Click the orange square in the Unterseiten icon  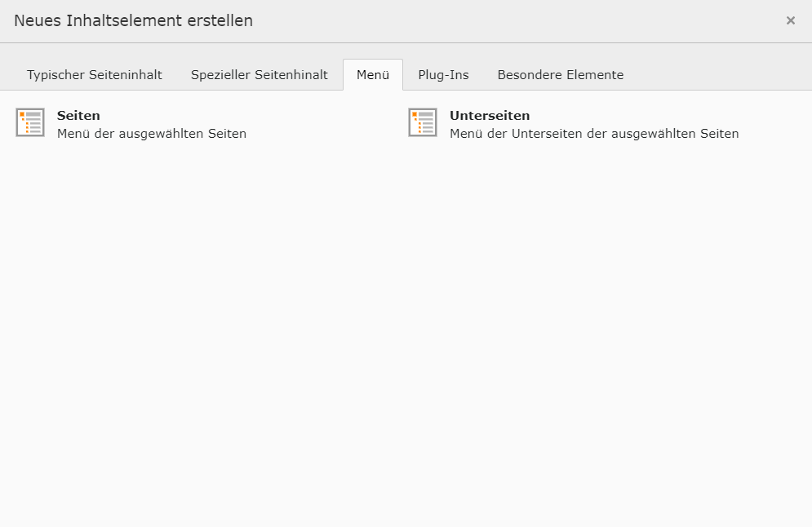415,114
